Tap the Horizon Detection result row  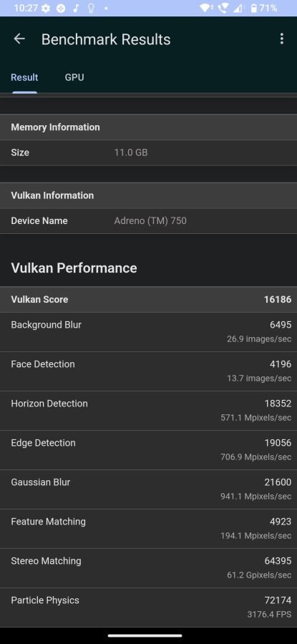click(148, 411)
